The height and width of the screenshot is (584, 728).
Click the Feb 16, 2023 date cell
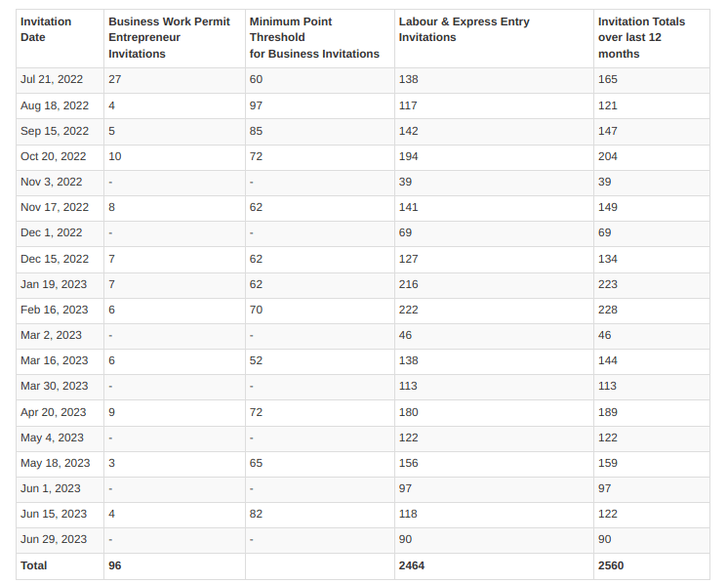(55, 310)
